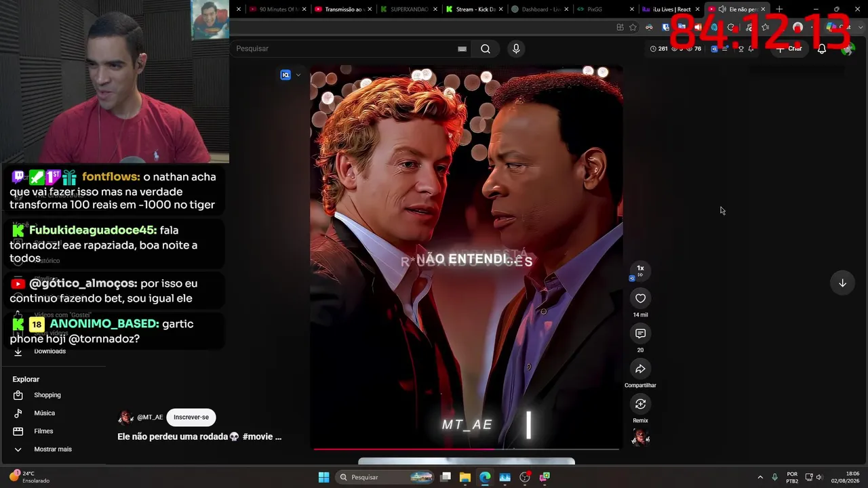Viewport: 868px width, 488px height.
Task: Click the Criar create button
Action: pyautogui.click(x=789, y=49)
